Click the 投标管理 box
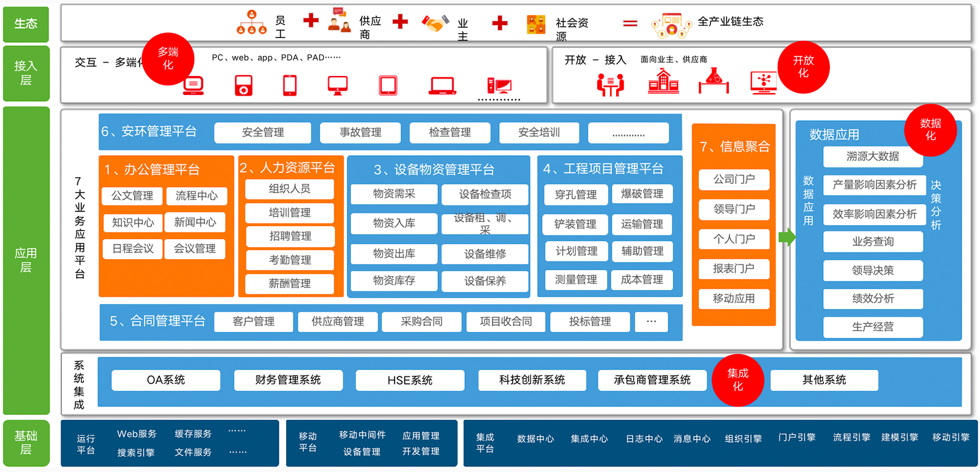Screen dimensions: 980x472 click(590, 322)
